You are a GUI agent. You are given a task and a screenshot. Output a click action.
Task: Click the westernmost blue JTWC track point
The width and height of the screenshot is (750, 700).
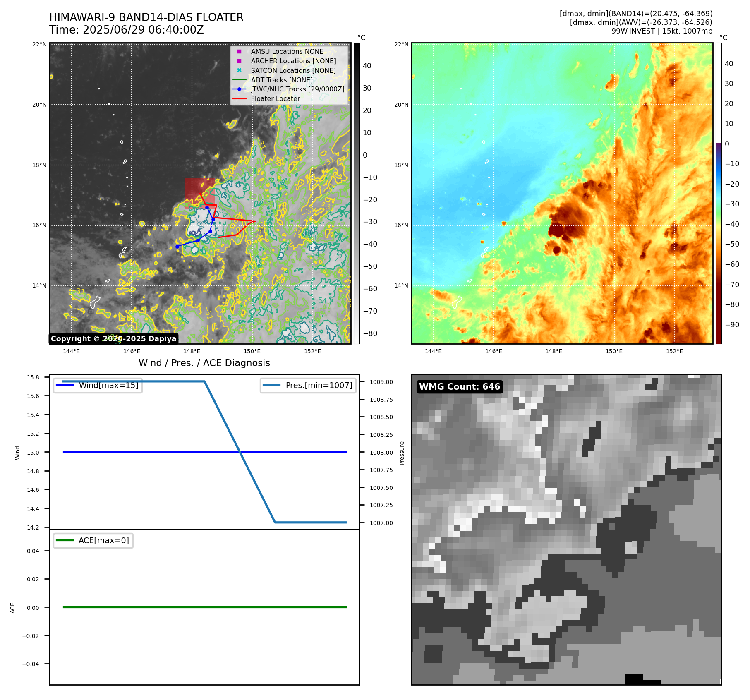177,247
